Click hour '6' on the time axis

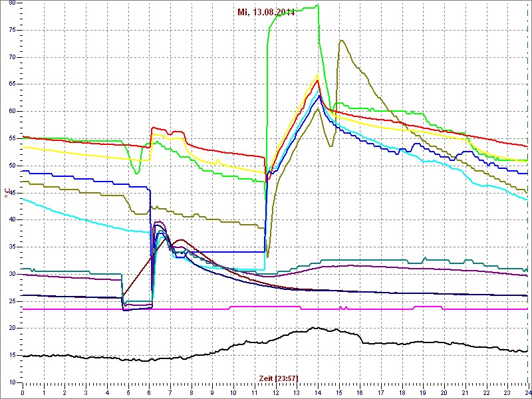(149, 393)
